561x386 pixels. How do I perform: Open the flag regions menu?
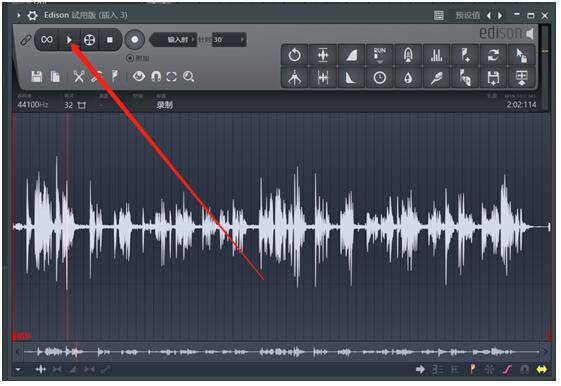(x=115, y=77)
